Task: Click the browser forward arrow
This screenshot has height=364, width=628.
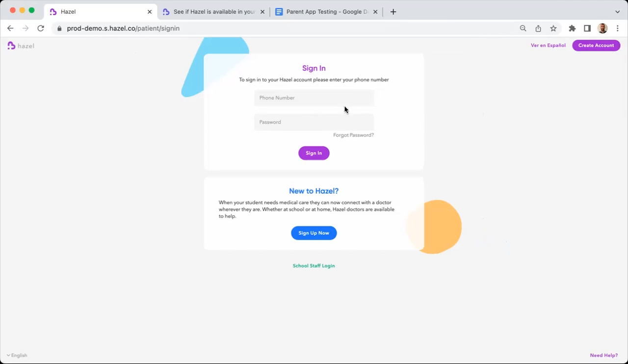Action: tap(26, 28)
